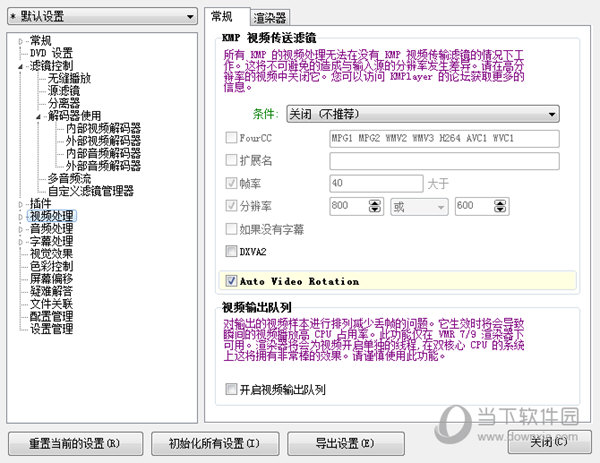Select 无缝播放 in the tree

(69, 78)
